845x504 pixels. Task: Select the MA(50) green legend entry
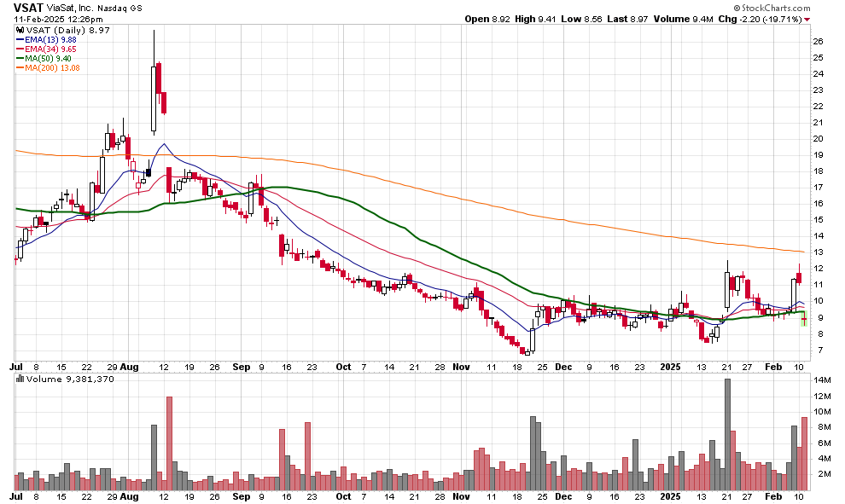point(44,58)
